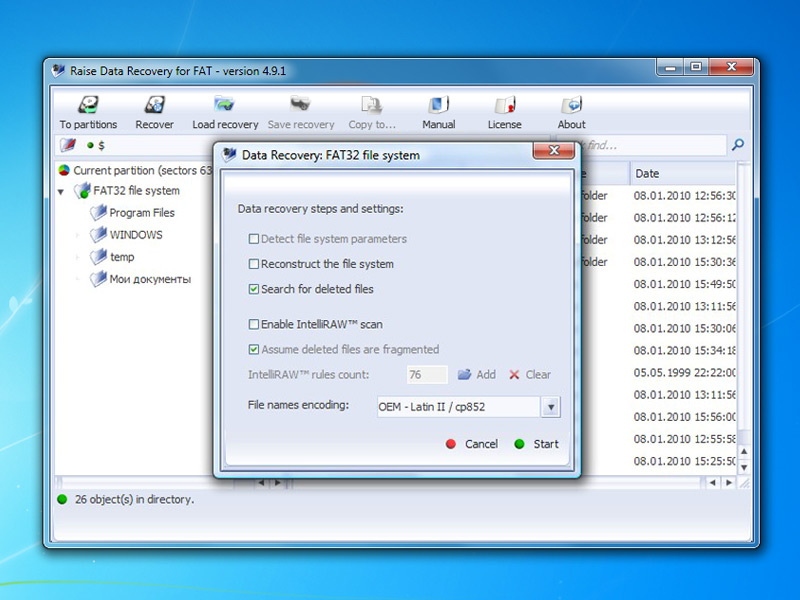This screenshot has height=600, width=800.
Task: Open the Manual from the toolbar
Action: 438,105
